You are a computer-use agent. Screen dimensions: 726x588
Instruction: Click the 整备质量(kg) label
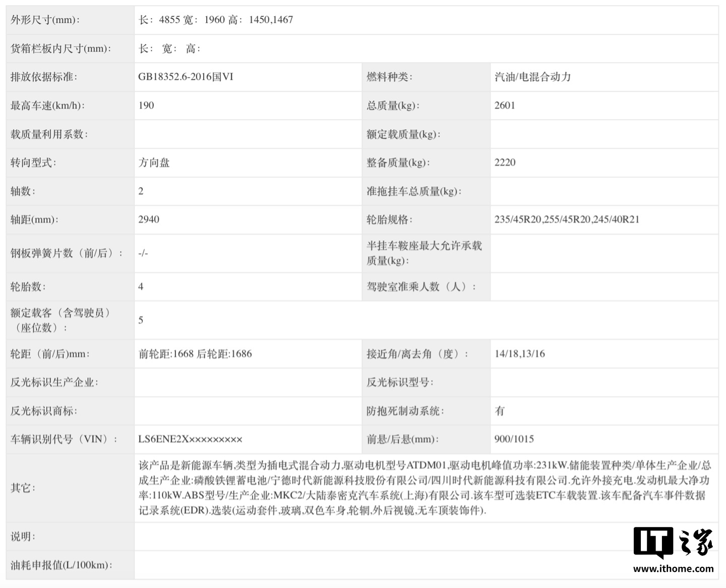click(x=398, y=163)
